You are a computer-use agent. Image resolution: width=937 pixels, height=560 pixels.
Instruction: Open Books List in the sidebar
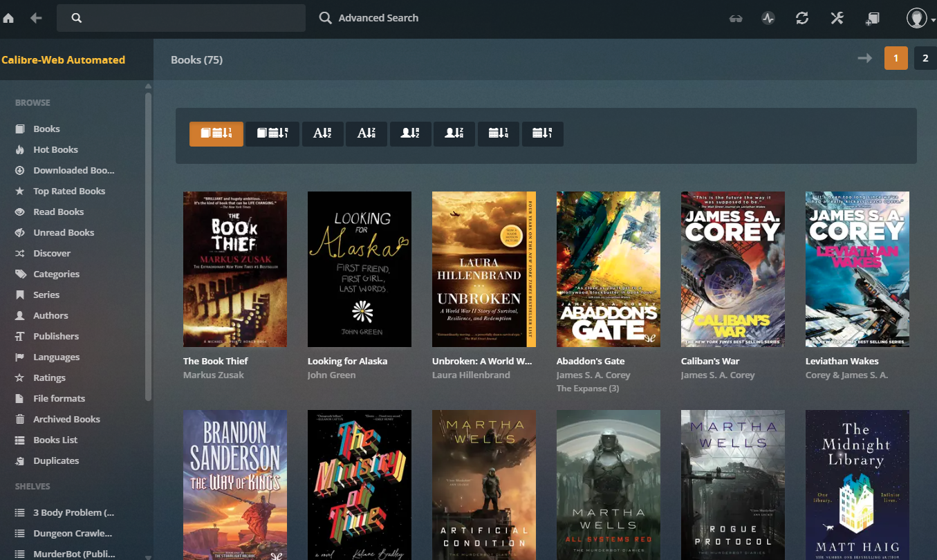tap(55, 440)
